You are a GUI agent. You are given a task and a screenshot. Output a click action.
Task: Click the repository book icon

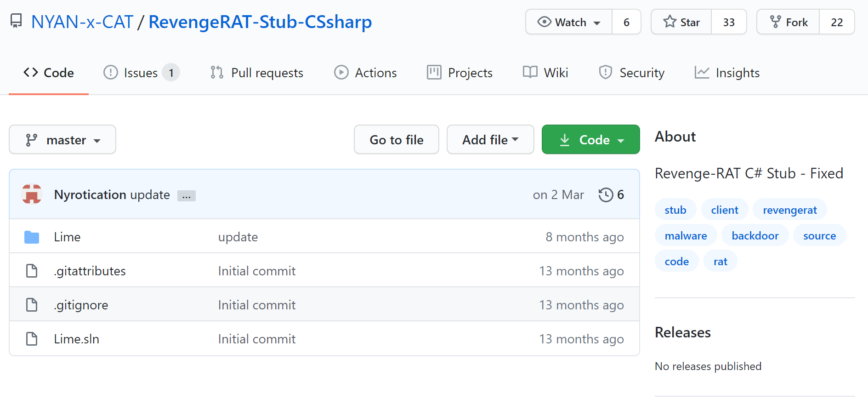[16, 21]
